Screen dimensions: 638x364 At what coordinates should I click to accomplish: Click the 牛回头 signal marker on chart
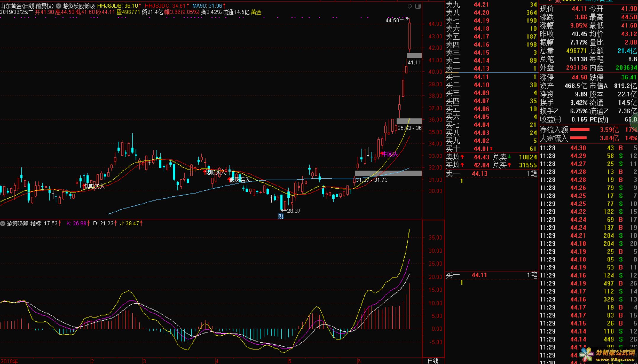point(390,154)
